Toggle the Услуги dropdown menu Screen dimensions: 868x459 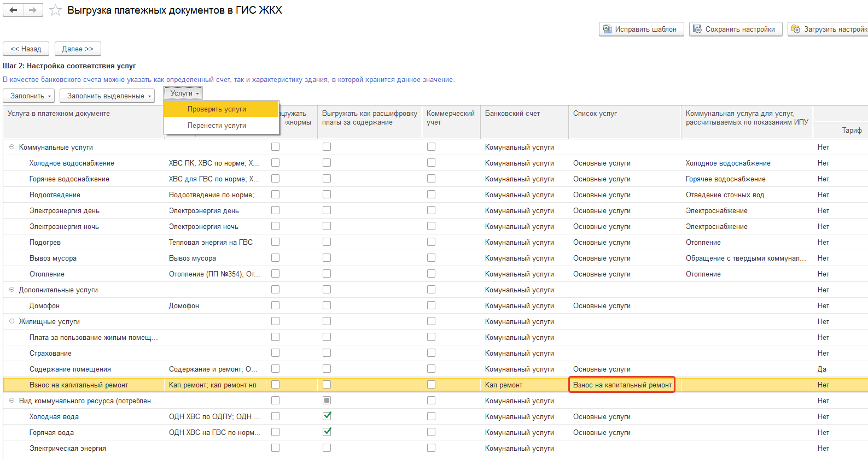[x=183, y=93]
